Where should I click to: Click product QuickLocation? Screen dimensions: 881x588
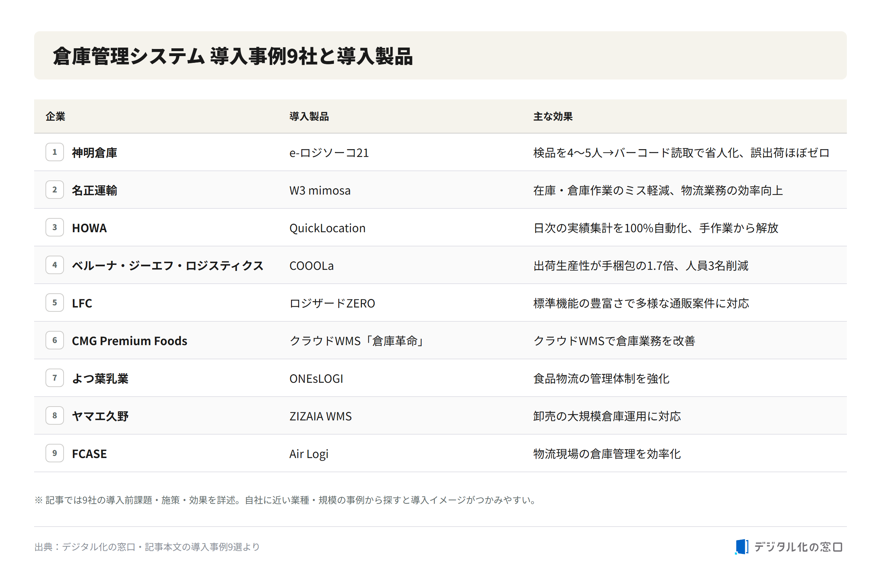[x=328, y=228]
